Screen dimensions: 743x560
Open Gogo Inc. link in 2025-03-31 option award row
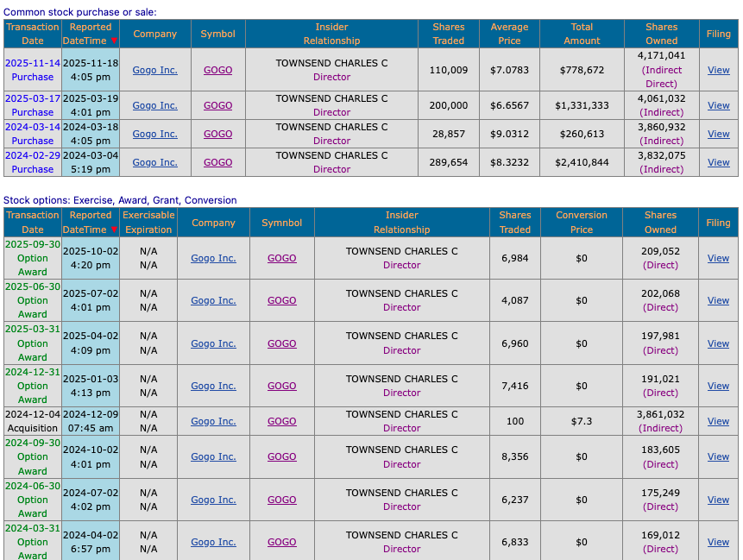click(x=213, y=343)
